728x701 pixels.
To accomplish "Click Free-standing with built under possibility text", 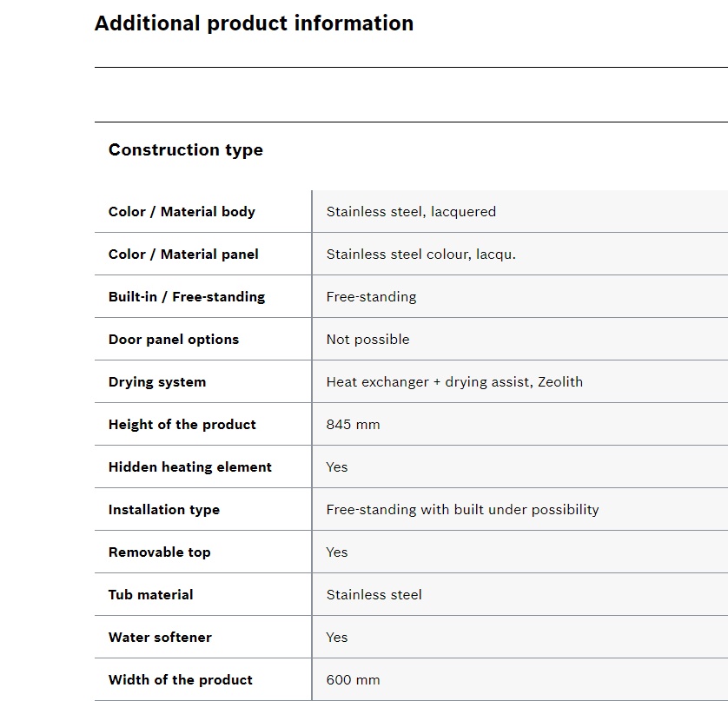I will pos(462,510).
